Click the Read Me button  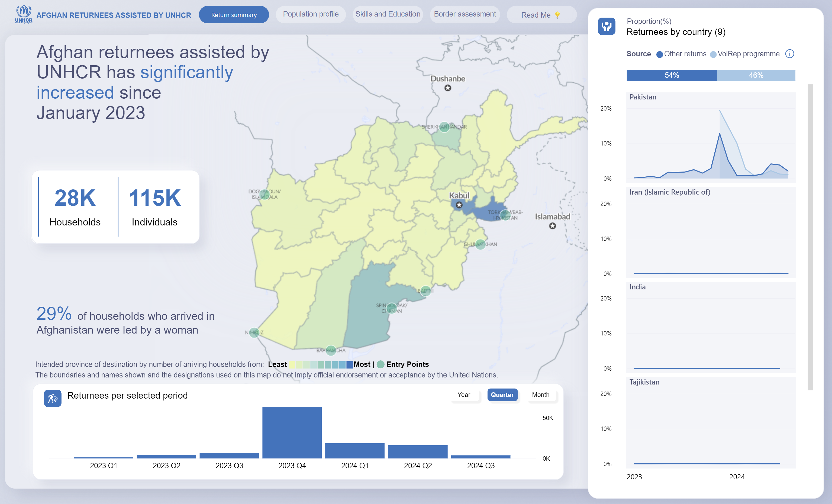pos(541,15)
